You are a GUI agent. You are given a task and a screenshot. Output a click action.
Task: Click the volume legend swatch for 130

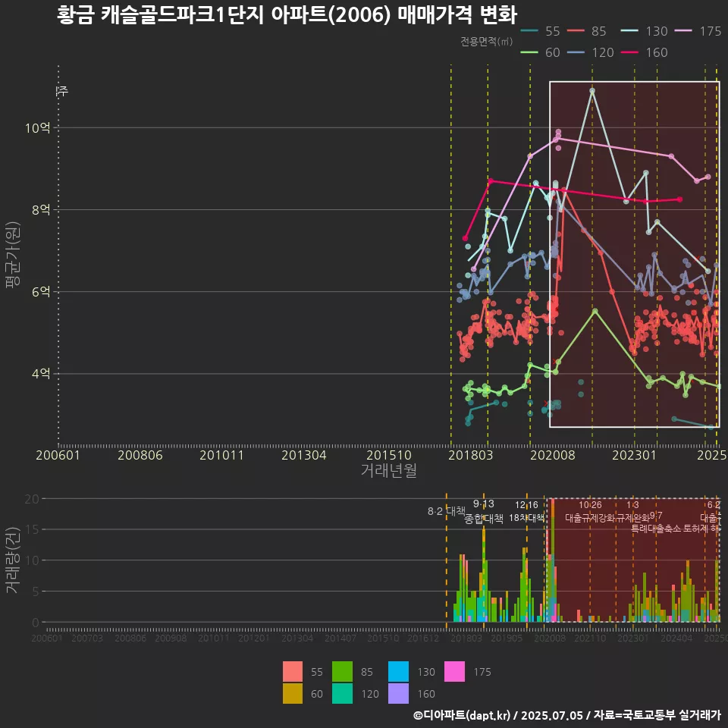tap(398, 671)
